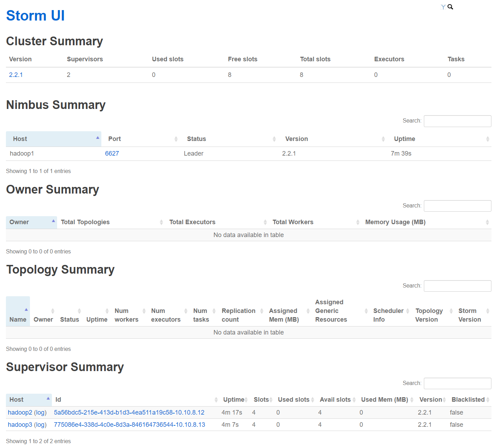Click the Free slots header in Cluster Summary
The image size is (497, 448).
pos(242,59)
